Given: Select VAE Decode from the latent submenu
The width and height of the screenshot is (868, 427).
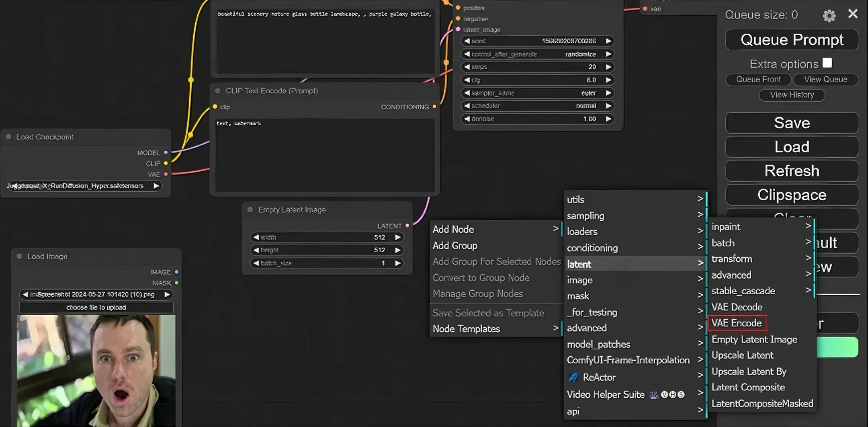Looking at the screenshot, I should pyautogui.click(x=737, y=307).
